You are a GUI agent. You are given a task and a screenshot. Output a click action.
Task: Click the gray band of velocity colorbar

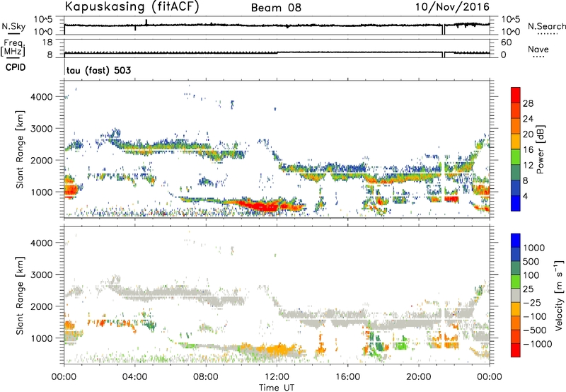pos(516,295)
